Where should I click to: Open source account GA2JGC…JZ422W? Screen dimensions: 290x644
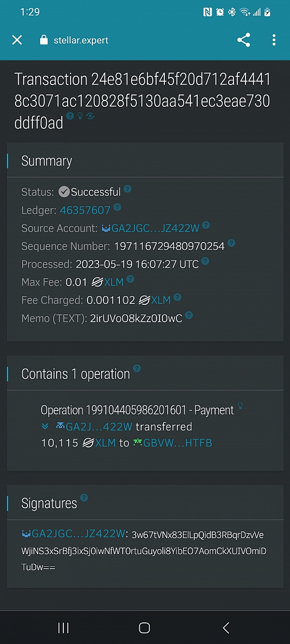tap(150, 228)
